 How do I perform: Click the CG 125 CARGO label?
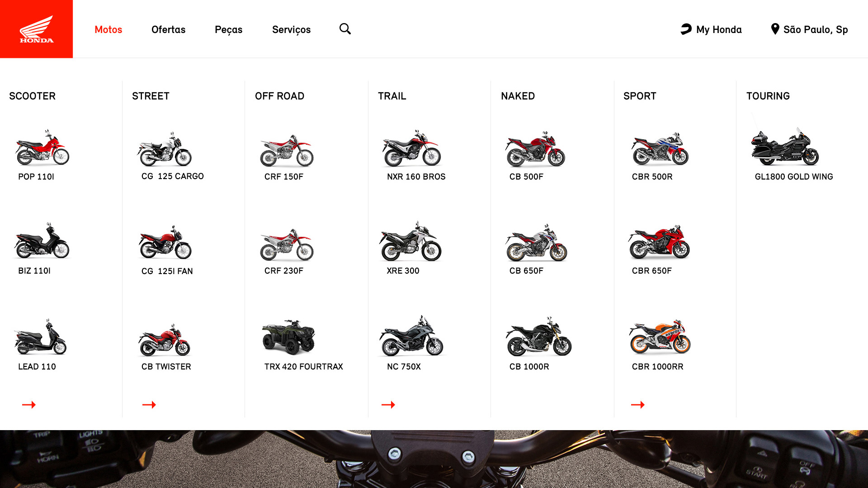(x=173, y=176)
